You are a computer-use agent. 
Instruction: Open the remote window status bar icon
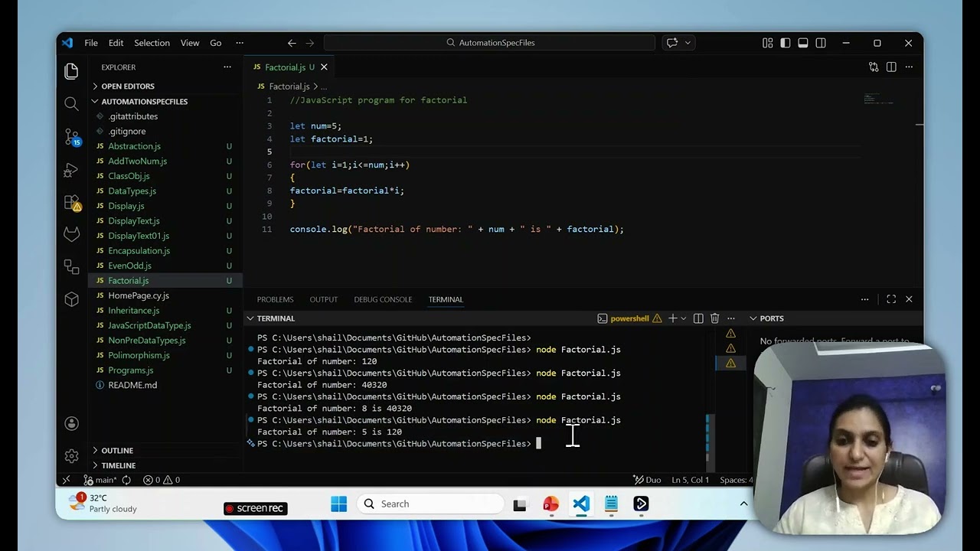tap(66, 480)
